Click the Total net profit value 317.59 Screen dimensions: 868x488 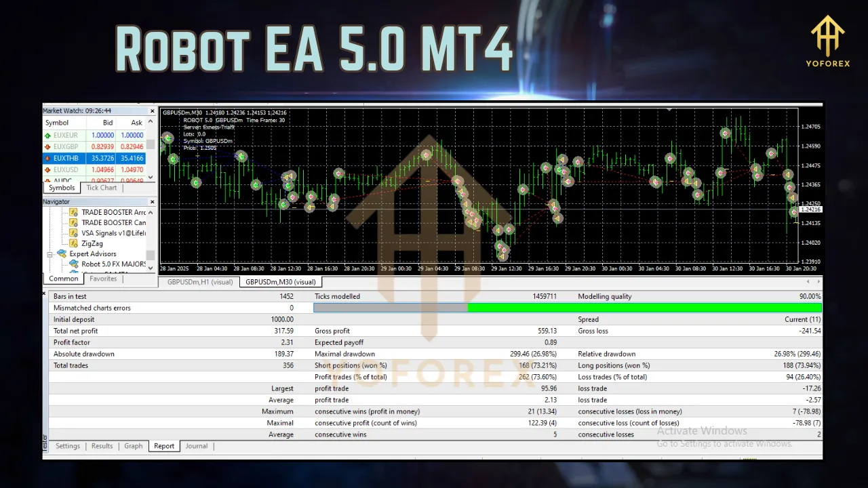coord(282,331)
